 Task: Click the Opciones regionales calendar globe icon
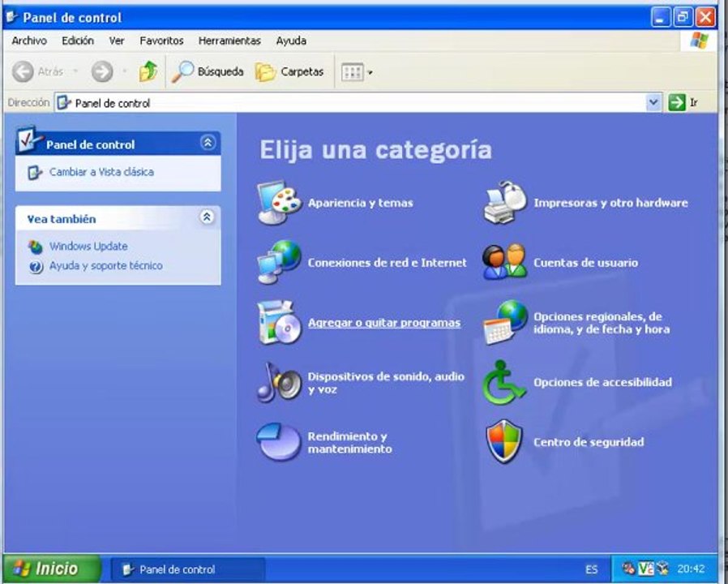point(506,323)
